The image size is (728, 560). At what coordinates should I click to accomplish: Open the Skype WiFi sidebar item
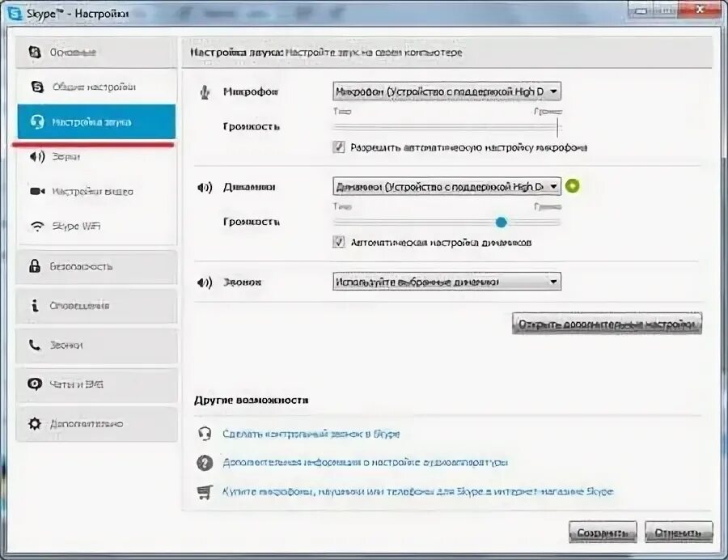coord(96,226)
